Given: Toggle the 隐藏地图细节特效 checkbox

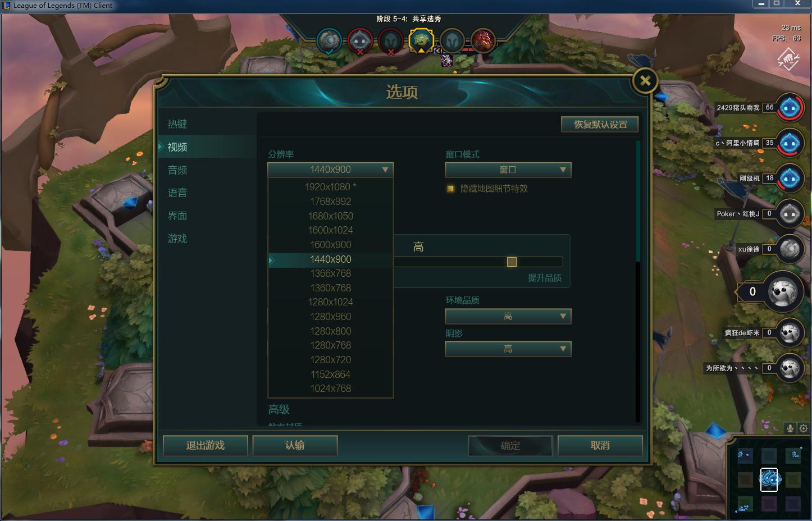Looking at the screenshot, I should pyautogui.click(x=450, y=189).
